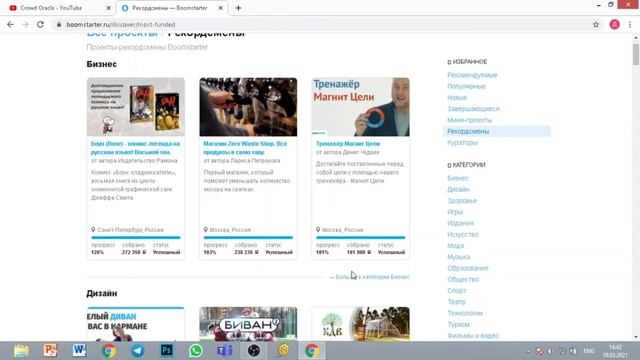Bookmark this page with the star icon
This screenshot has height=360, width=640.
tap(596, 24)
